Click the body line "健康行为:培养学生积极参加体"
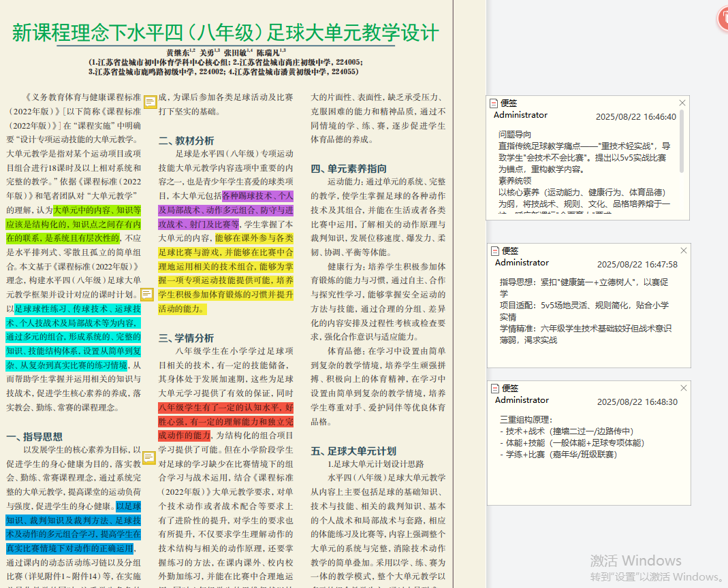The width and height of the screenshot is (728, 588). 386,266
